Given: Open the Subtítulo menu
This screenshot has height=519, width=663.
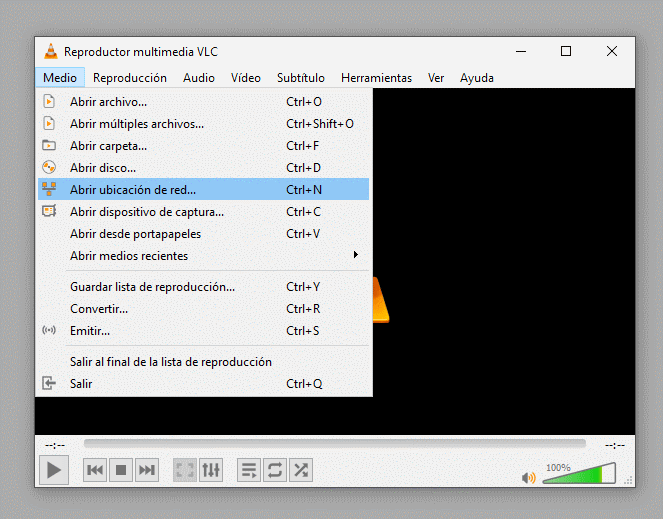Looking at the screenshot, I should point(301,78).
